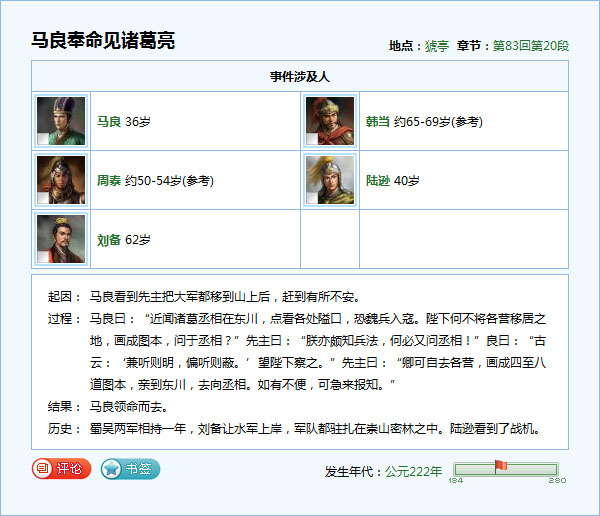This screenshot has height=516, width=600.
Task: Open the 周泰 name link
Action: (108, 180)
